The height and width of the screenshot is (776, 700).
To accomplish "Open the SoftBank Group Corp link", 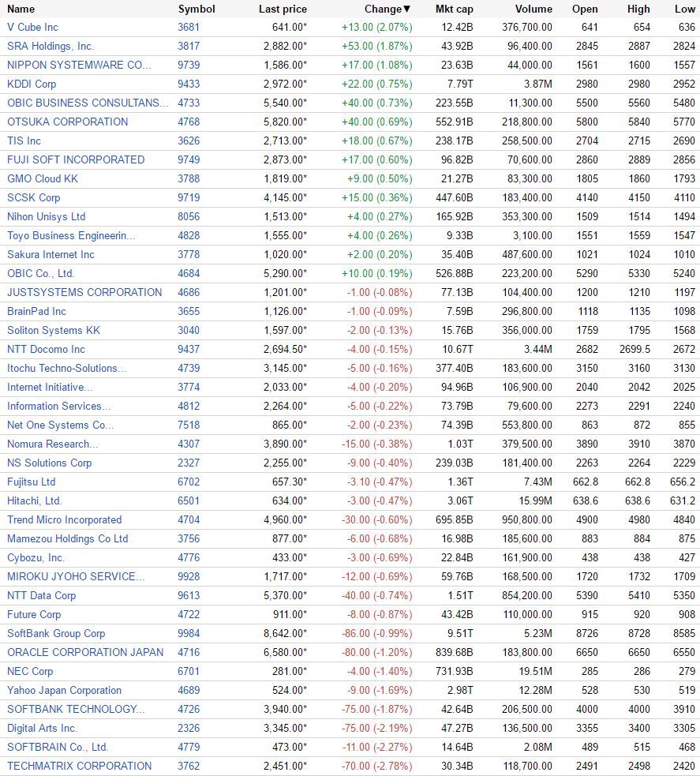I will pos(56,633).
